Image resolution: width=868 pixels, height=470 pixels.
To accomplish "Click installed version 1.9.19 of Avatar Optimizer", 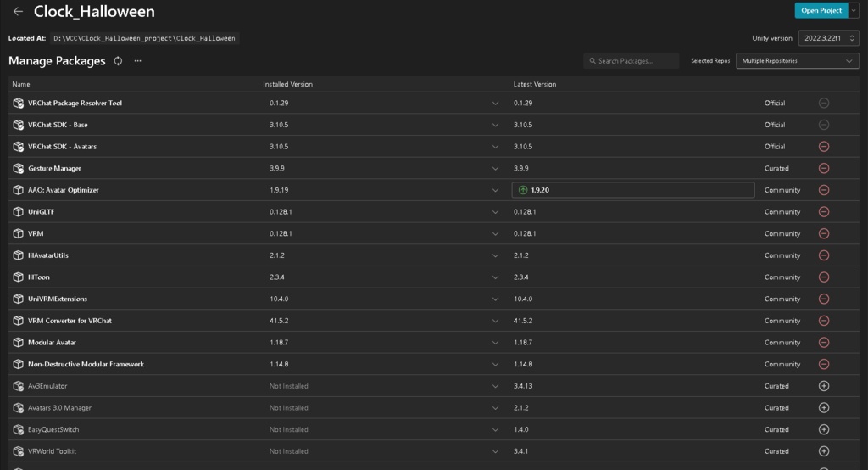I will point(279,190).
